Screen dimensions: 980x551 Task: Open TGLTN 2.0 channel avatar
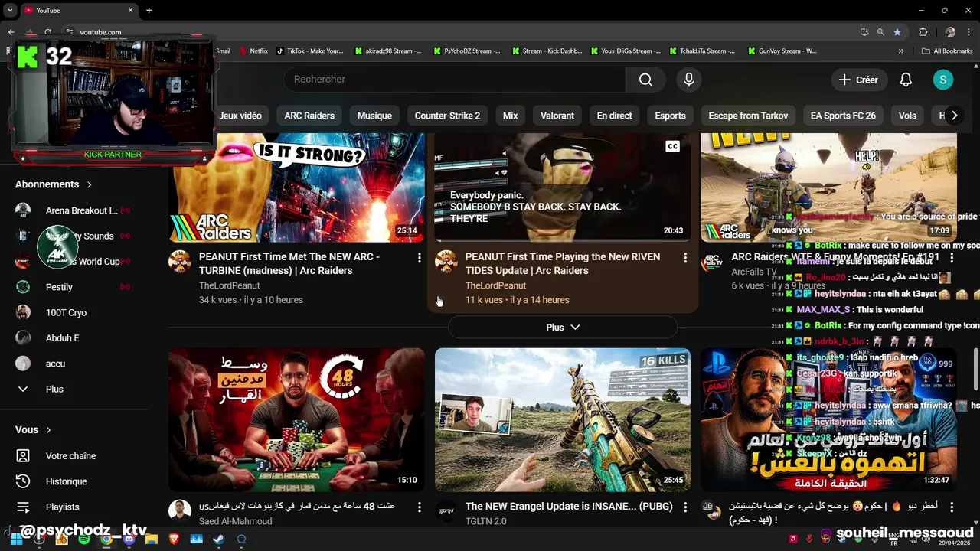click(x=446, y=510)
